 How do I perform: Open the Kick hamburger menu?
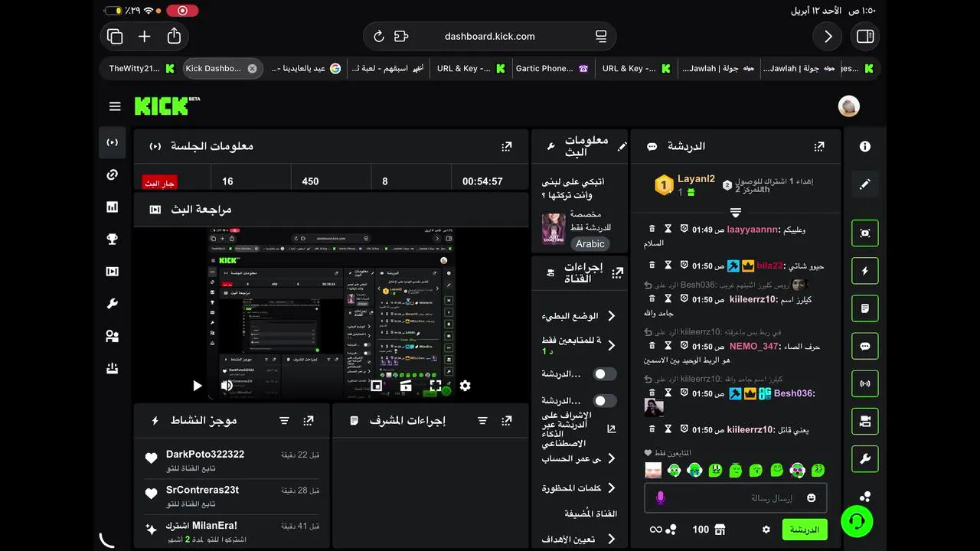[x=115, y=106]
